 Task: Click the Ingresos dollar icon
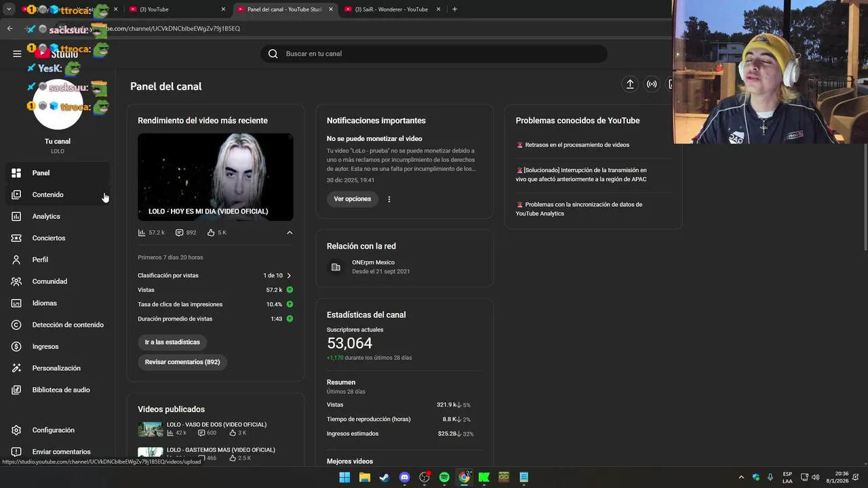click(16, 346)
